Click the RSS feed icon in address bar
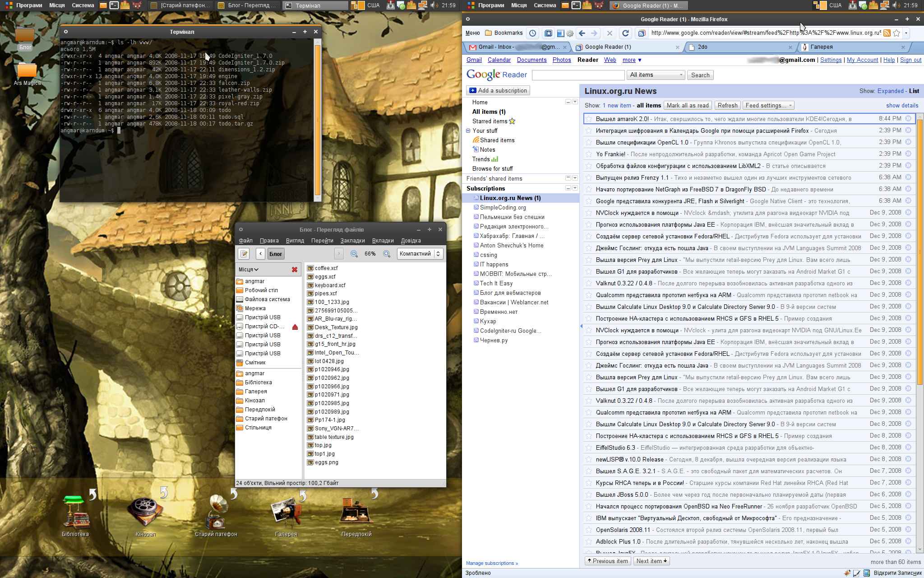This screenshot has height=578, width=924. pos(887,33)
